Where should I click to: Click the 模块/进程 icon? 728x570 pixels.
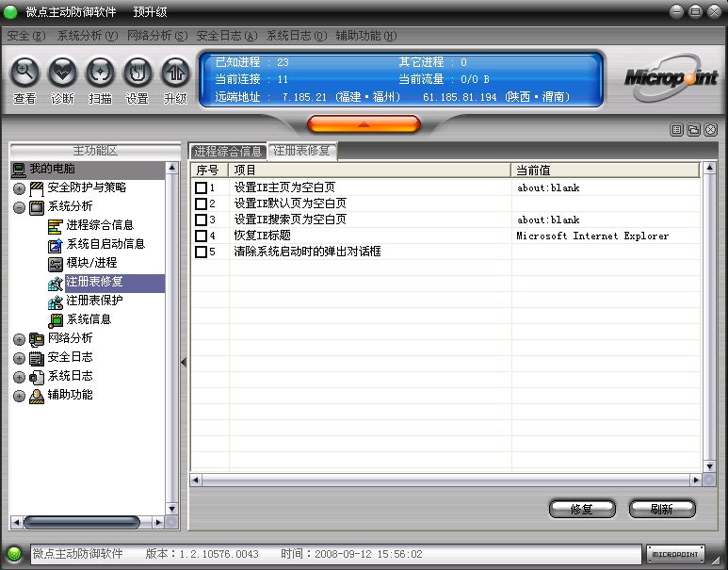pyautogui.click(x=56, y=264)
